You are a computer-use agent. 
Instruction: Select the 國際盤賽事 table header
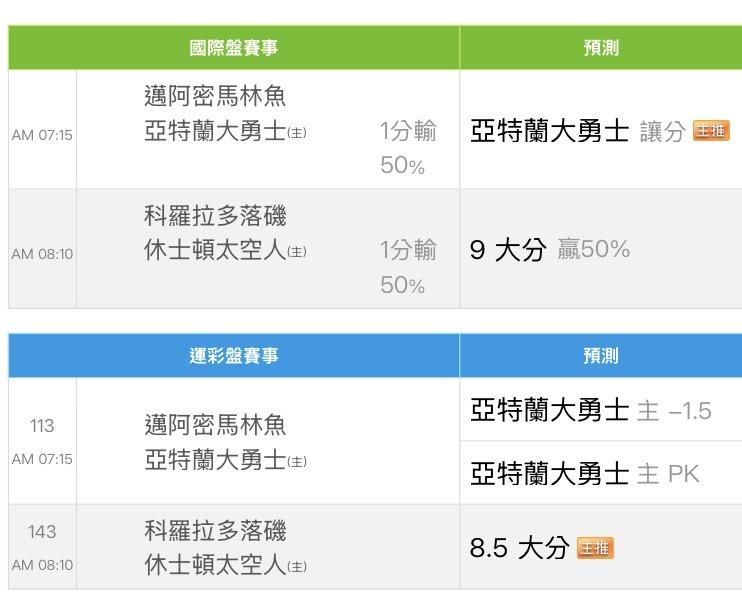pos(234,48)
